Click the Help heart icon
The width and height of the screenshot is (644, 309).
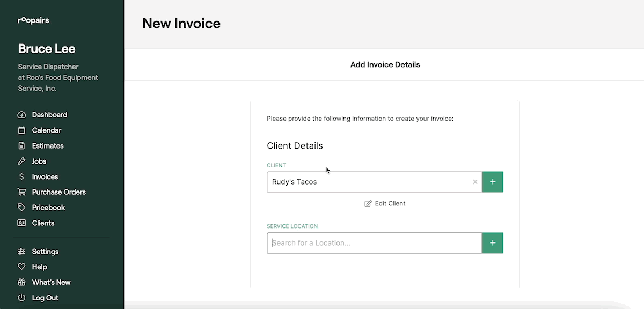click(21, 267)
